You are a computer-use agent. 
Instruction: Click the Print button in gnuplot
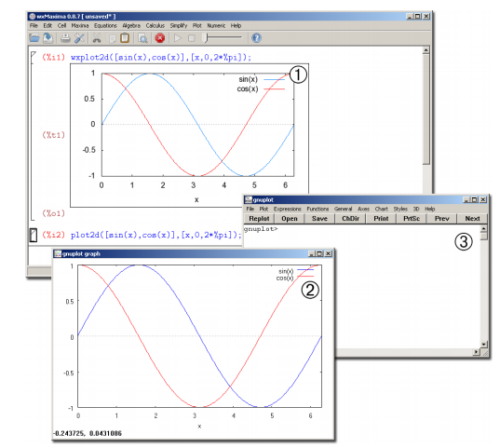381,219
